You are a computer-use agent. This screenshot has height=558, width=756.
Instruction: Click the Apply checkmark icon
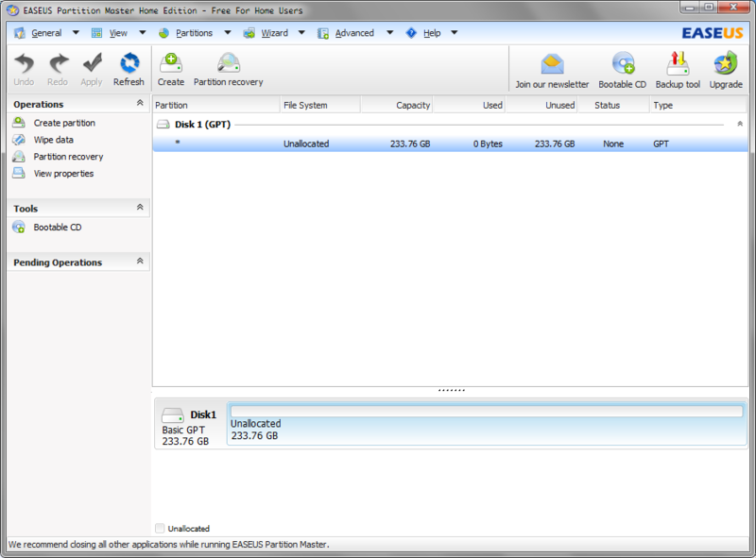(x=92, y=63)
